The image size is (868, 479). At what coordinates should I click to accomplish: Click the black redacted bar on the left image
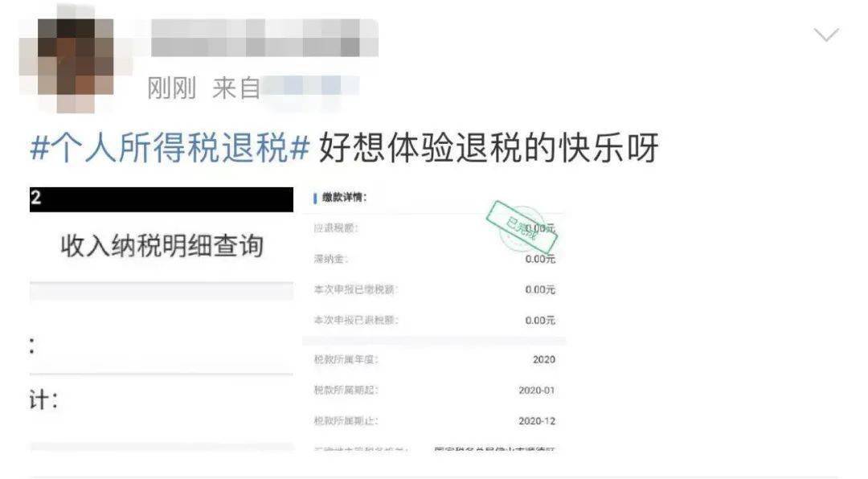pos(162,199)
